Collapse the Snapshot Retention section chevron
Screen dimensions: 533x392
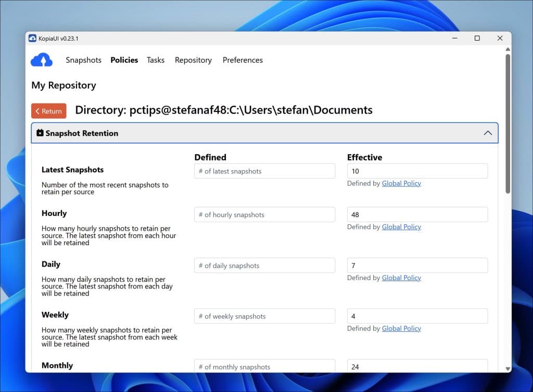click(488, 133)
